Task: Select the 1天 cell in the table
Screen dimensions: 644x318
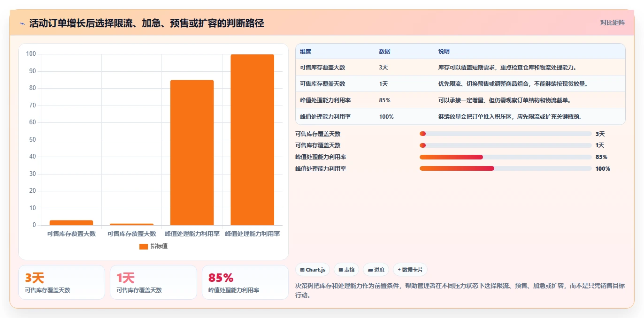Action: point(383,83)
